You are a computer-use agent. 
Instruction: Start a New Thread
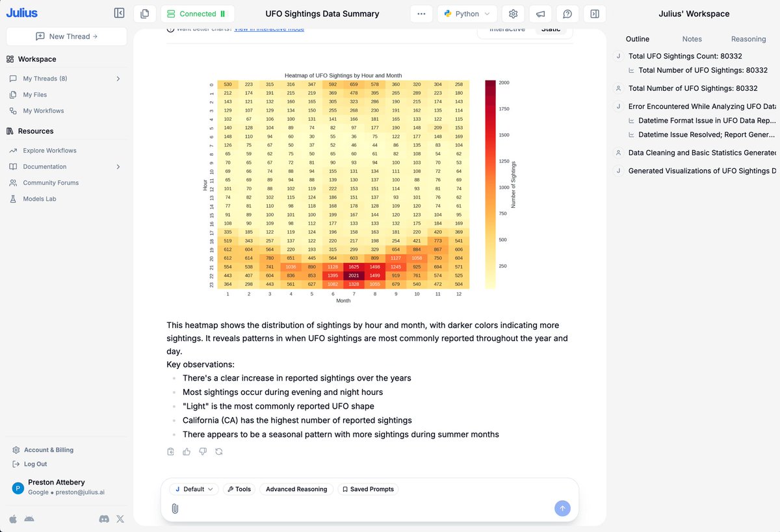[66, 36]
